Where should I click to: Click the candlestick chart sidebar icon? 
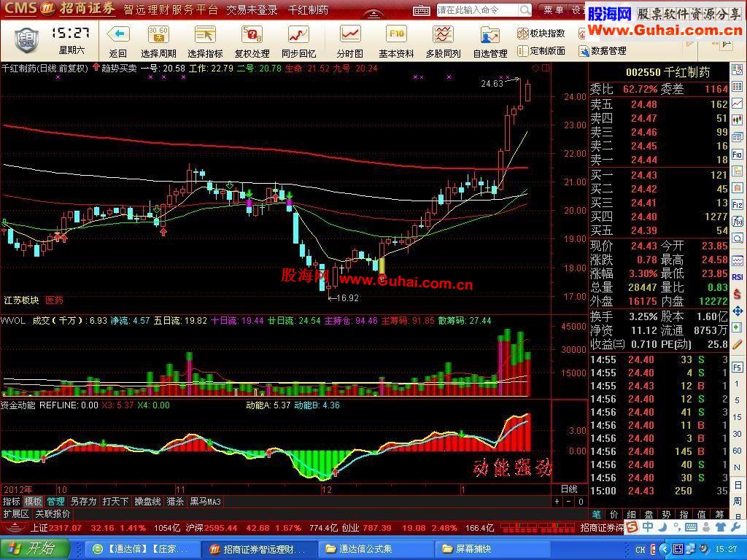click(737, 119)
